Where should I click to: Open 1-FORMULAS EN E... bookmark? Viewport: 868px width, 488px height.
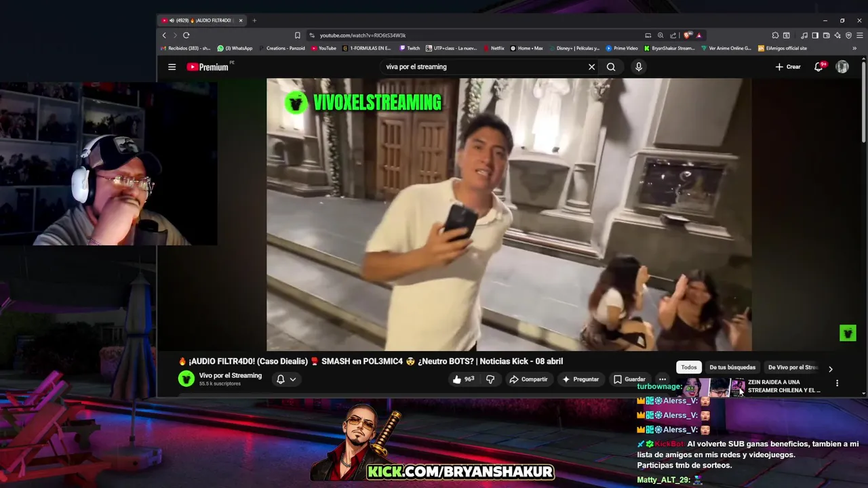point(367,48)
